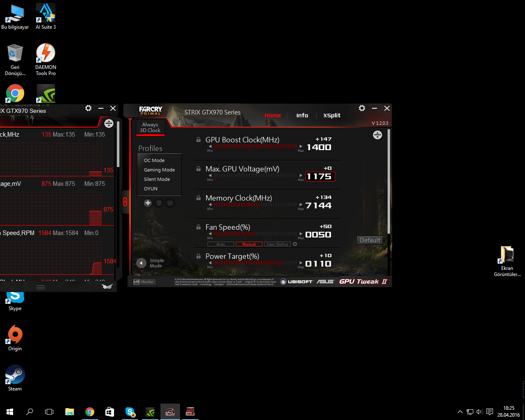Toggle the Always 3D Clock button
Viewport: 525px width, 420px height.
(151, 127)
